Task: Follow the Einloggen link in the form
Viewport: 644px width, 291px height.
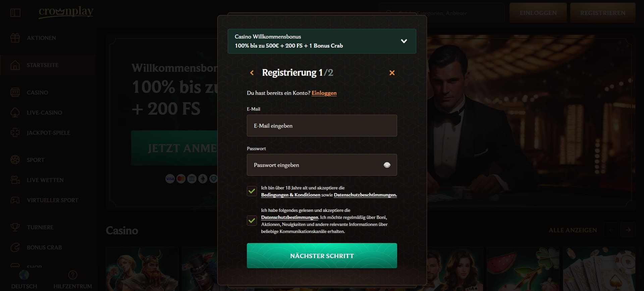Action: tap(324, 93)
